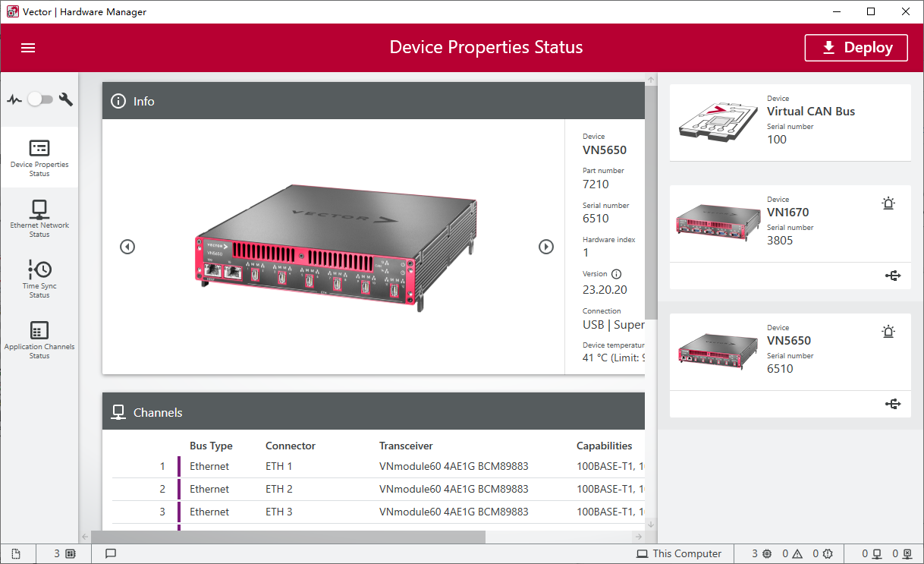Show next device image with right arrow
This screenshot has height=564, width=924.
tap(546, 247)
